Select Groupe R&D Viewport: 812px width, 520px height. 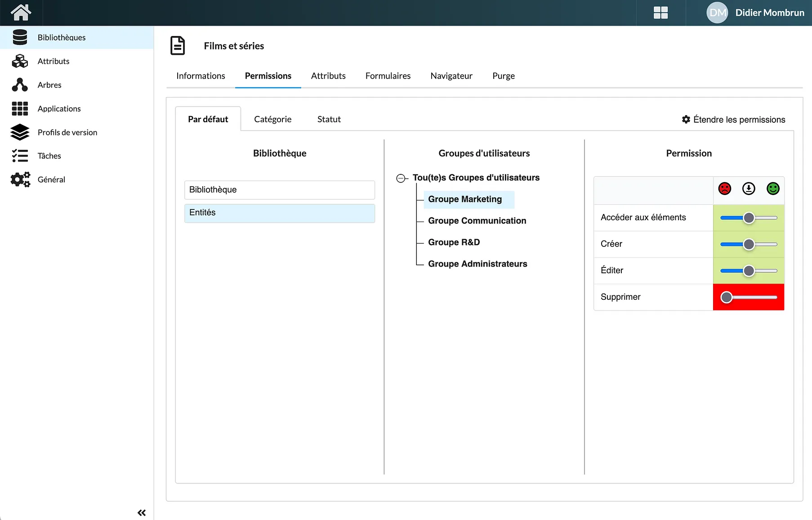tap(454, 242)
